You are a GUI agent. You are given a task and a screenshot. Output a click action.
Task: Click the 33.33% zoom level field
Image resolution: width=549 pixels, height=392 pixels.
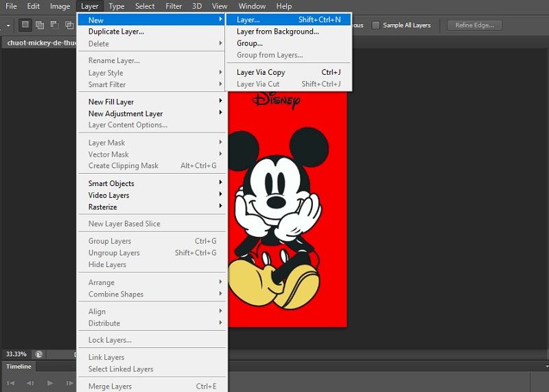[x=16, y=354]
